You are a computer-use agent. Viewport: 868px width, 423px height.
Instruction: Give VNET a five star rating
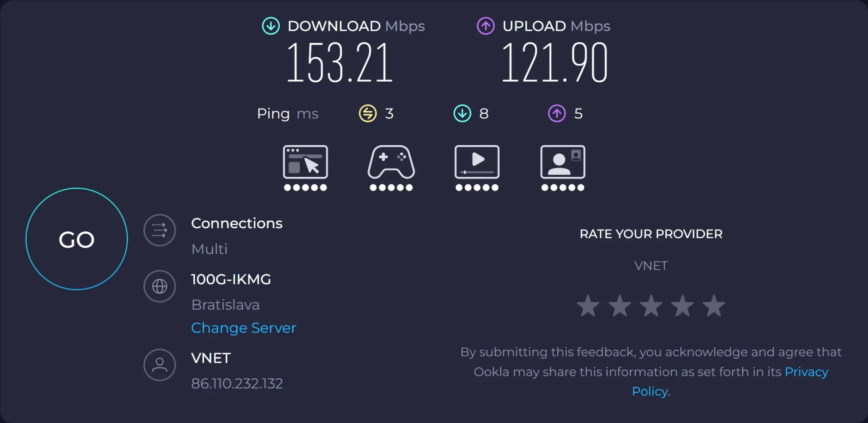pyautogui.click(x=714, y=306)
